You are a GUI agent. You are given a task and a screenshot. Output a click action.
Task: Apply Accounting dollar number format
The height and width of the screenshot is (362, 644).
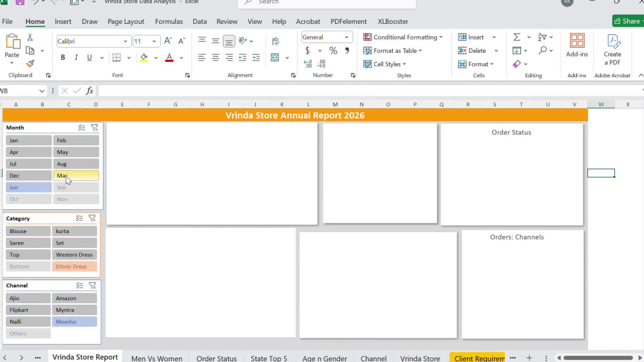pos(307,50)
